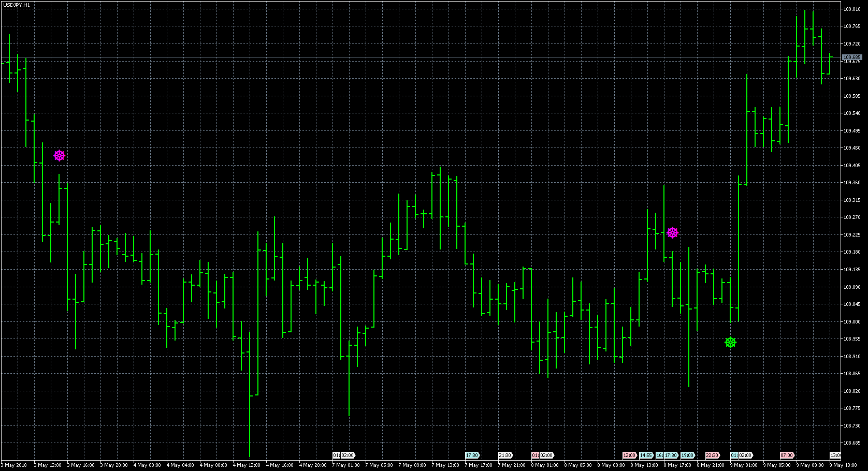The image size is (868, 471).
Task: Click the magenta wheel marker on 8 May
Action: point(672,232)
